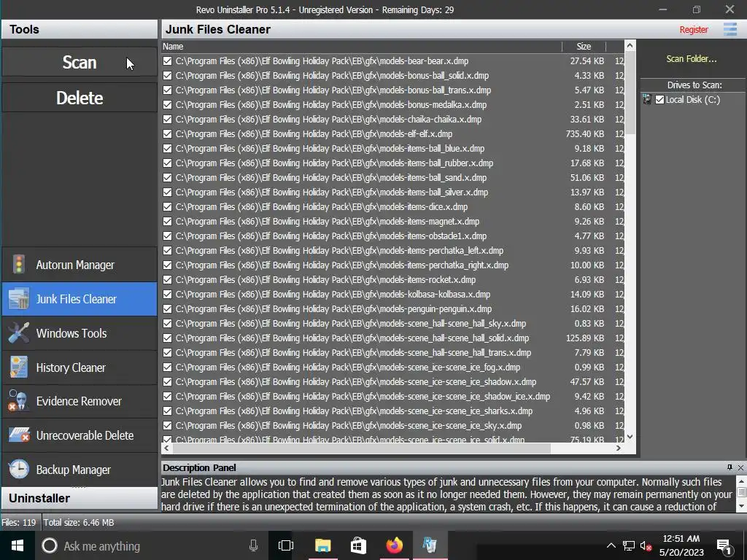Expand the Uninstaller section
747x560 pixels.
(x=80, y=498)
